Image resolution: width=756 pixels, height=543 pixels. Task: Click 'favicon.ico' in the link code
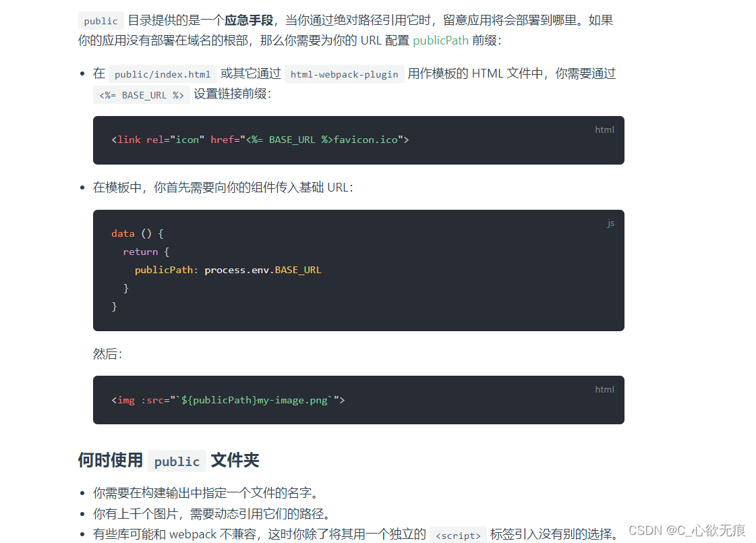[x=366, y=140]
